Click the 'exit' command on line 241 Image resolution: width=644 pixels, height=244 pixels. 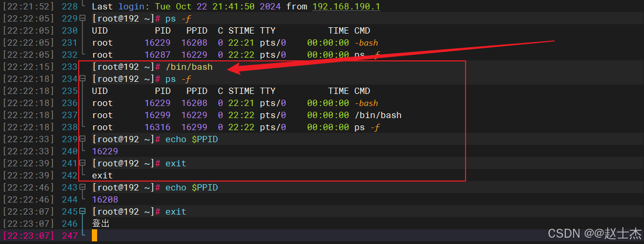[176, 164]
